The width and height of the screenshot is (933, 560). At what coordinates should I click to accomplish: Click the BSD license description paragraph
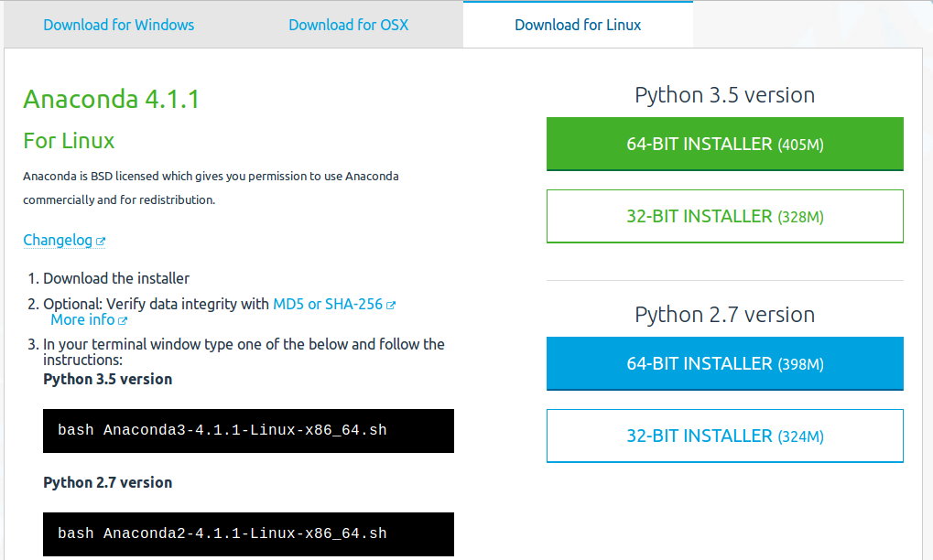[211, 188]
